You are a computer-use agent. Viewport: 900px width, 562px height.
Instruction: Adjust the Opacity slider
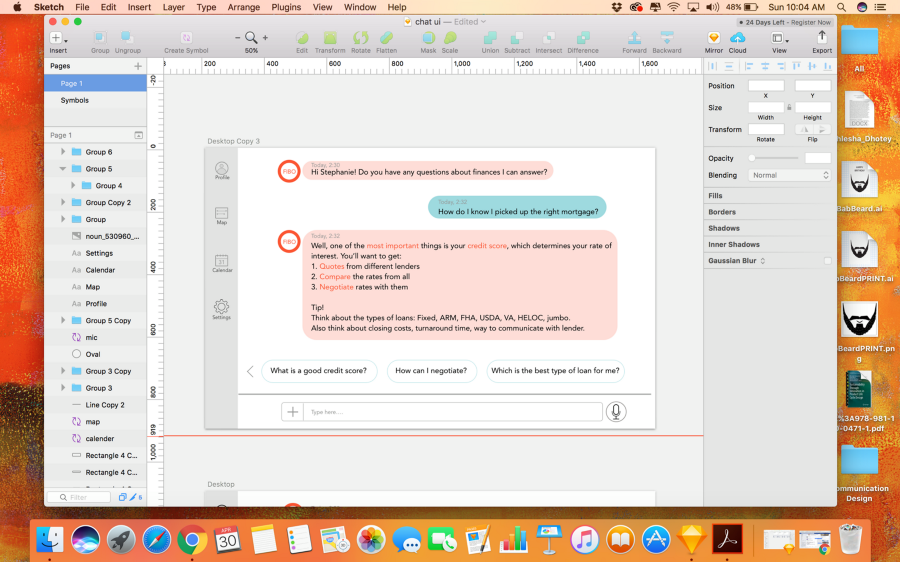tap(773, 158)
